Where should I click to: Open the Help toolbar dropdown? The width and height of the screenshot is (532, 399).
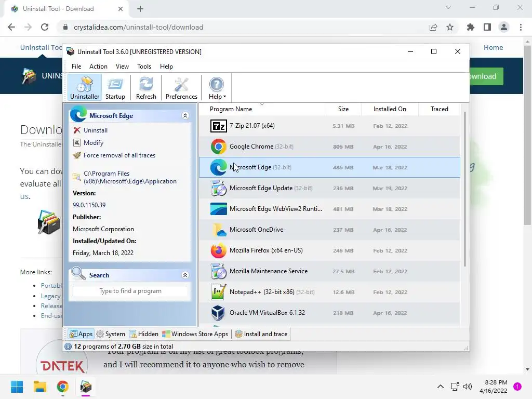(x=217, y=88)
